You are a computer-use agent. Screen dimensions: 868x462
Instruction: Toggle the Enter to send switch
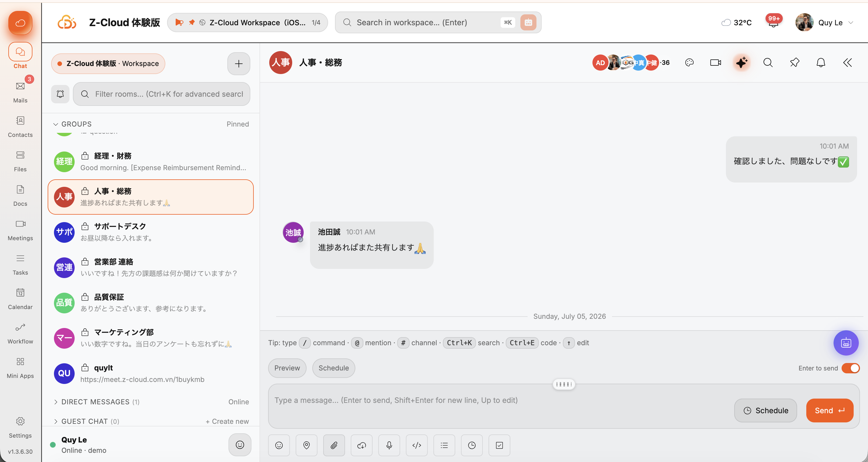(x=851, y=368)
